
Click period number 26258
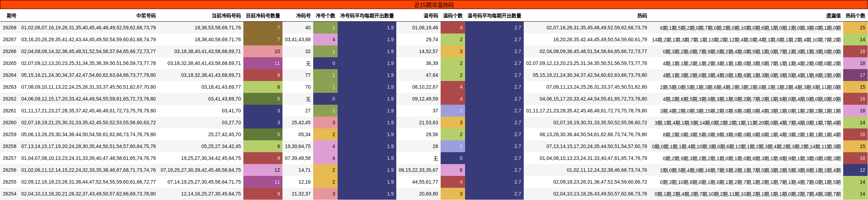[x=9, y=146]
